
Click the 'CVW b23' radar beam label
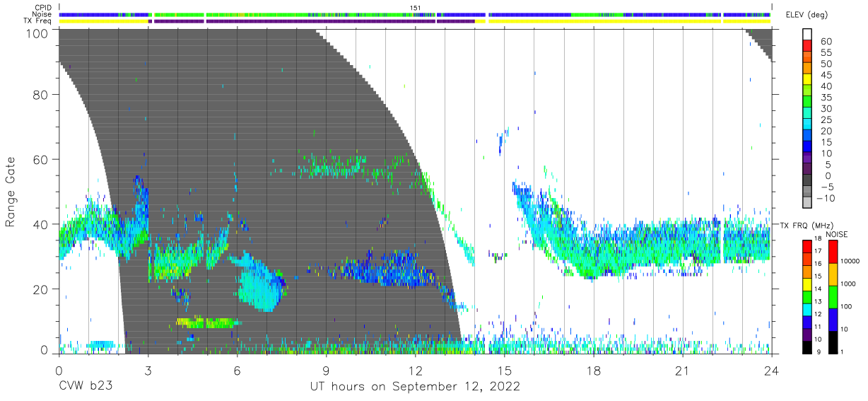pos(86,387)
